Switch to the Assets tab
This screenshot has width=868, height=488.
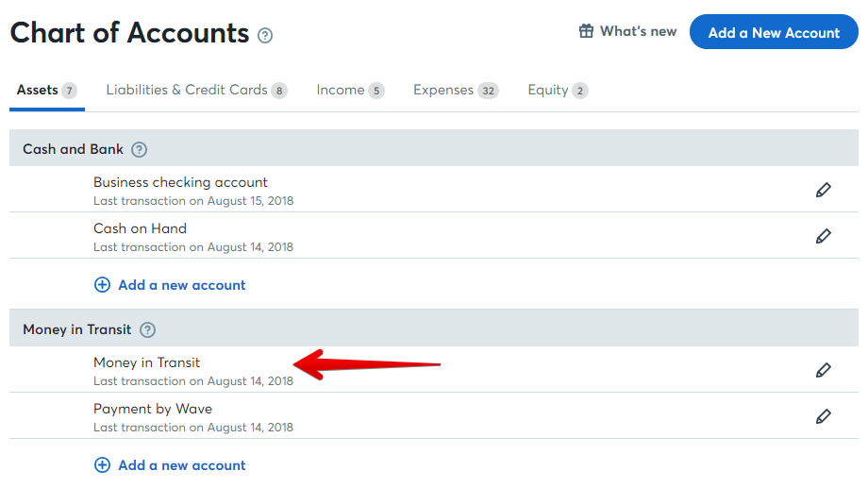[46, 91]
